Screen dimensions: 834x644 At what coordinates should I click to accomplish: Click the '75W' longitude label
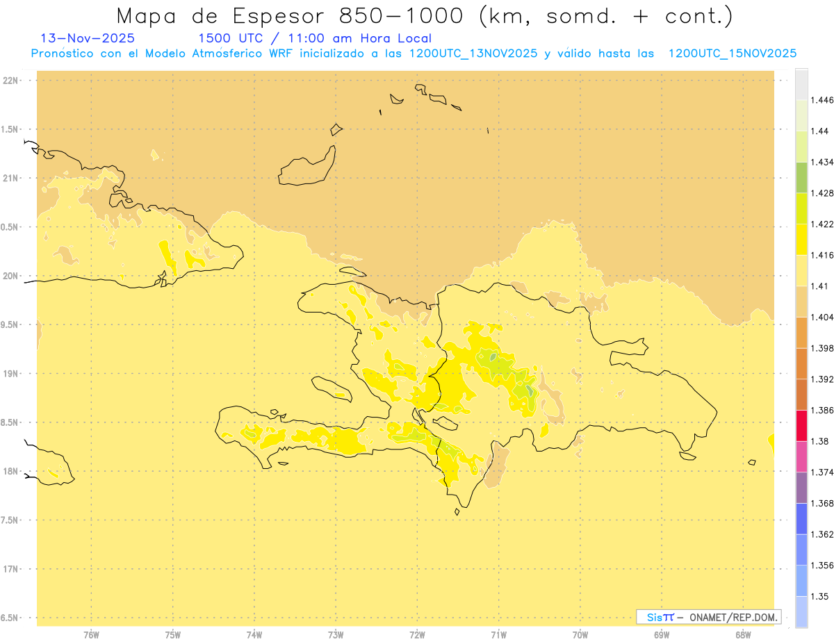pos(173,635)
